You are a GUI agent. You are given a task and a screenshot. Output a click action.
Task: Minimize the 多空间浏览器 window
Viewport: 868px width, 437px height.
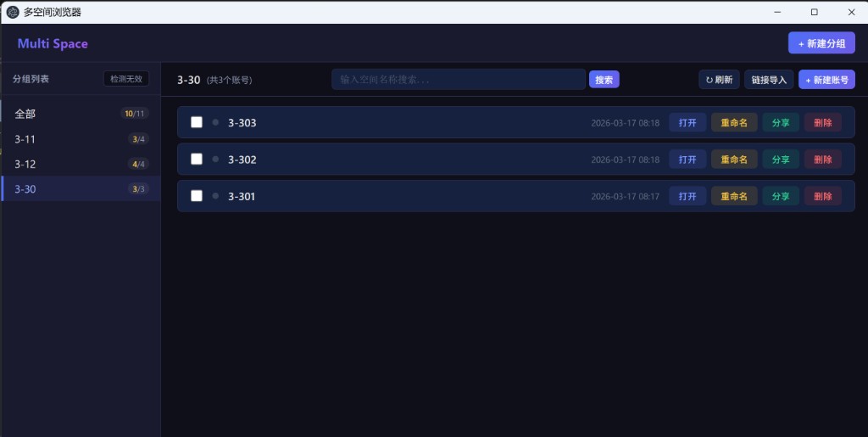click(x=777, y=12)
